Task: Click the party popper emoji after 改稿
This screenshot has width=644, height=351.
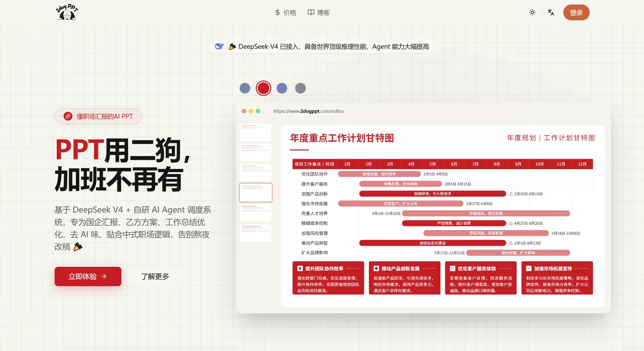Action: (x=78, y=247)
